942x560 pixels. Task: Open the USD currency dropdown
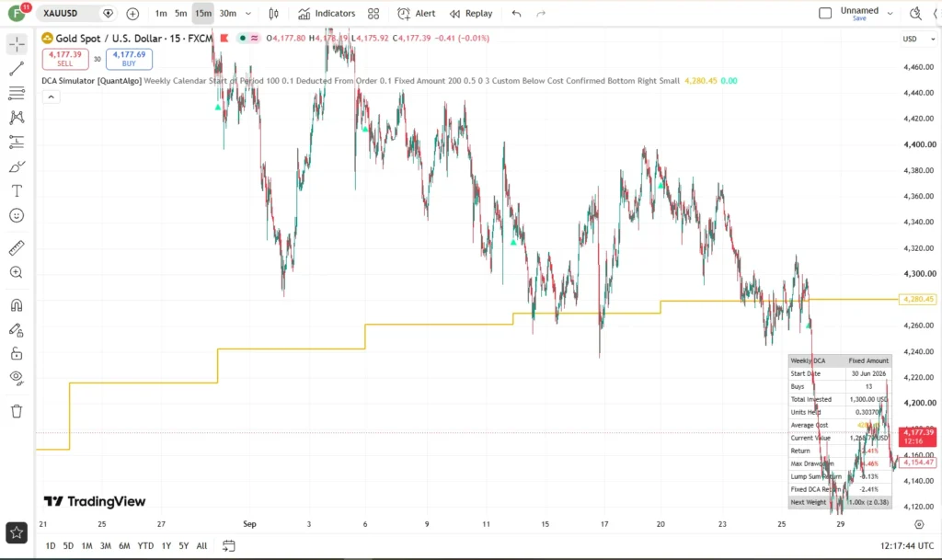pyautogui.click(x=919, y=39)
